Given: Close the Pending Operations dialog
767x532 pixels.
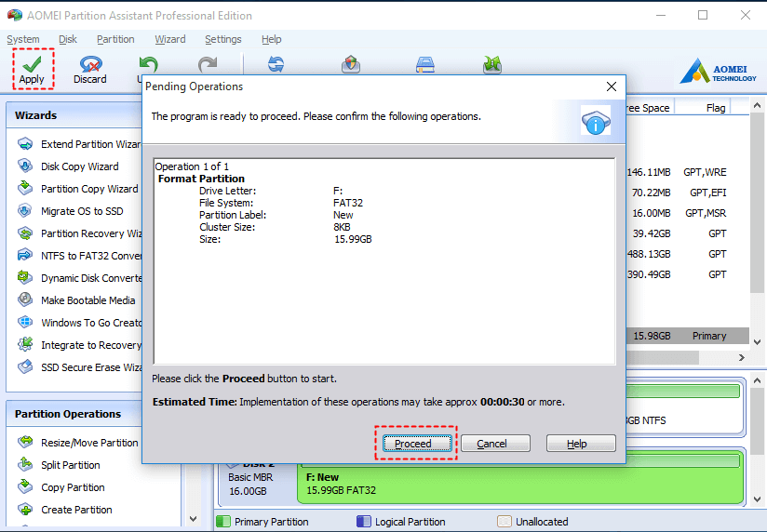Looking at the screenshot, I should [611, 86].
